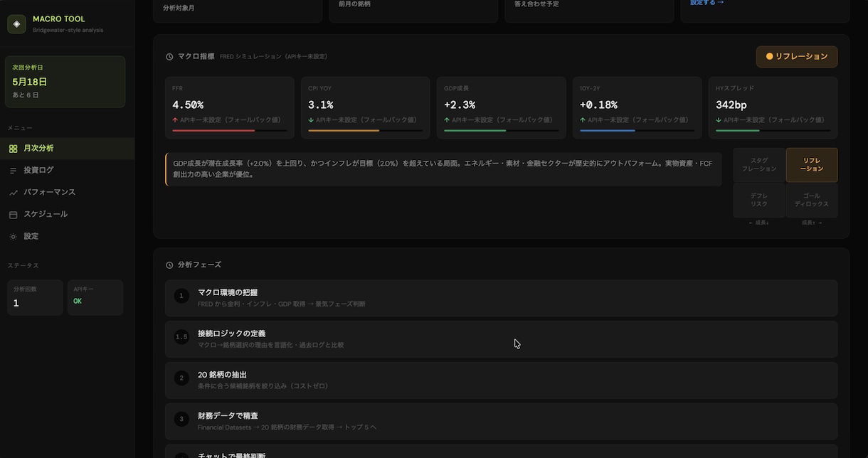Open 設定 menu item
This screenshot has height=458, width=868.
click(67, 237)
